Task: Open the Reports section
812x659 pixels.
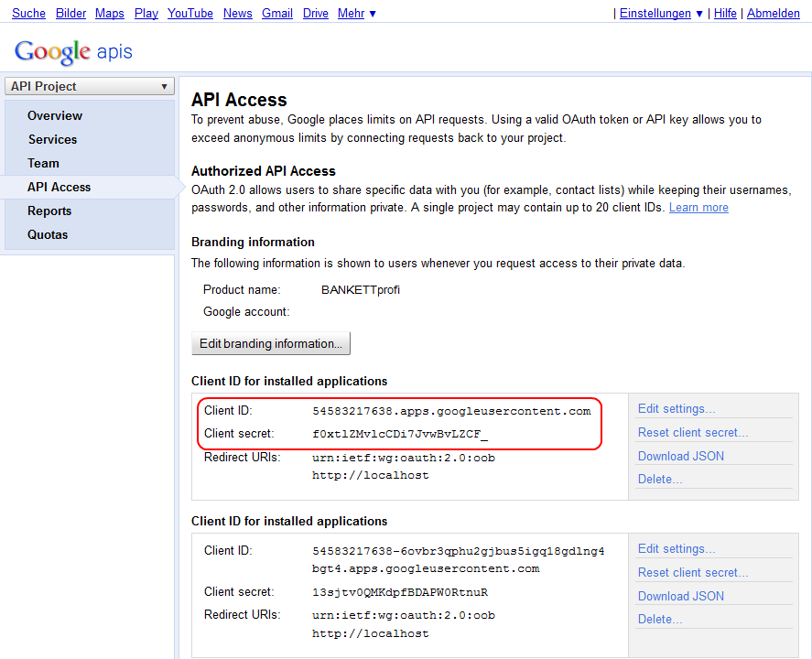Action: click(x=49, y=211)
